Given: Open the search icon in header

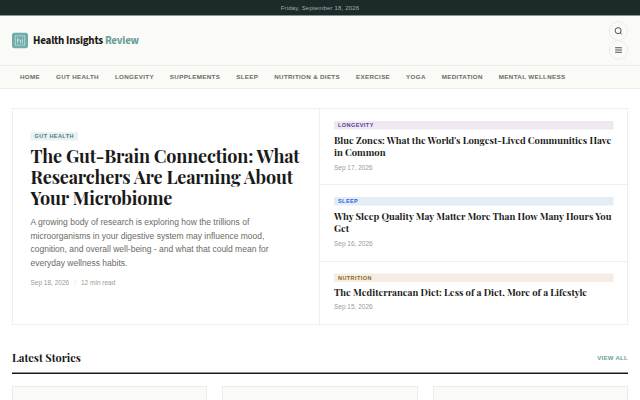Looking at the screenshot, I should [618, 31].
